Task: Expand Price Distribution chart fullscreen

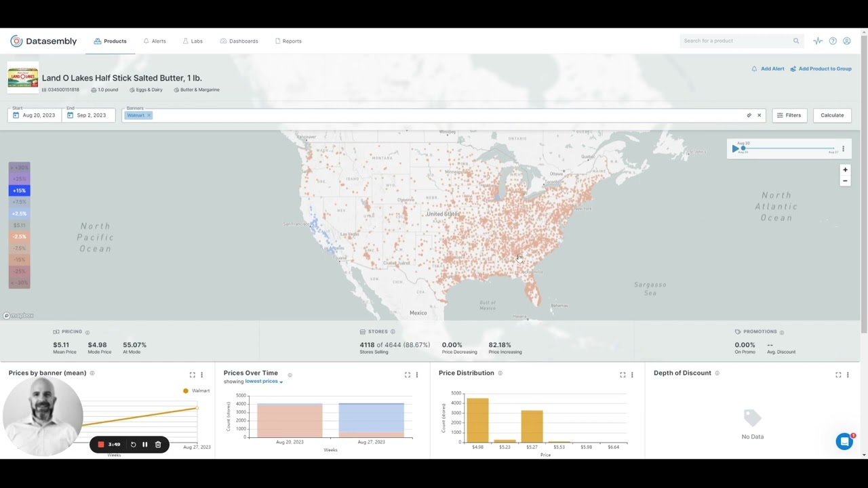Action: pos(623,375)
